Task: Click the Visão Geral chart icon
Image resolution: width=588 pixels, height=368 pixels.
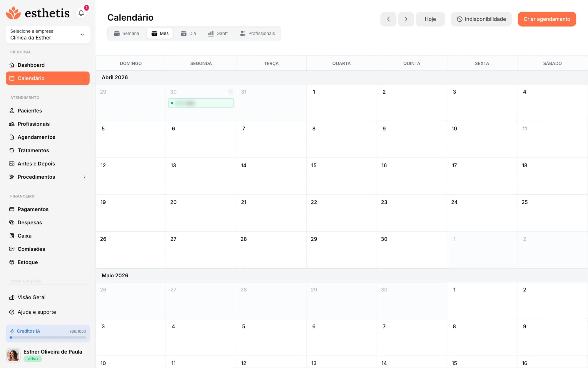Action: (12, 297)
